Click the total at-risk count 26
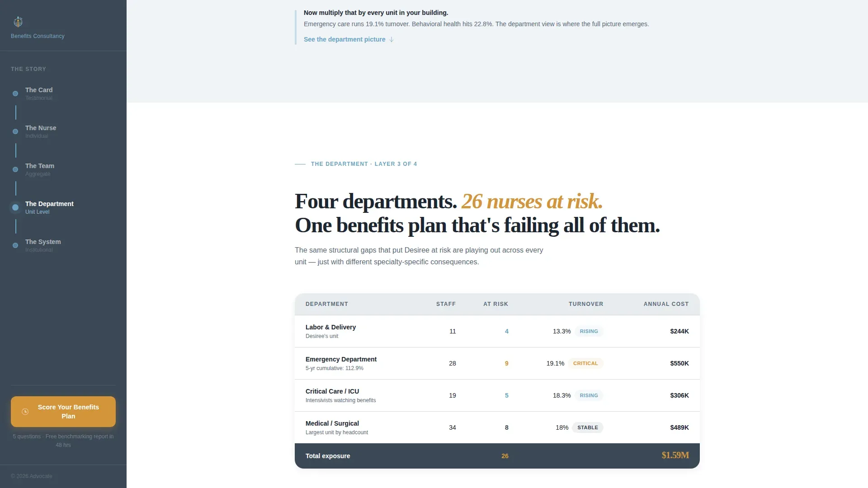Image resolution: width=868 pixels, height=488 pixels. (505, 456)
